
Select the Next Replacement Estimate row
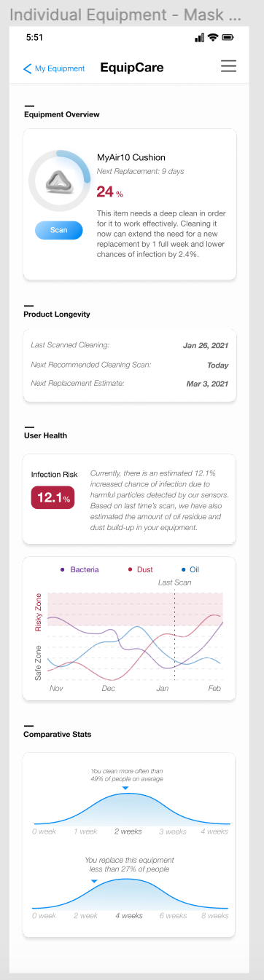click(130, 383)
